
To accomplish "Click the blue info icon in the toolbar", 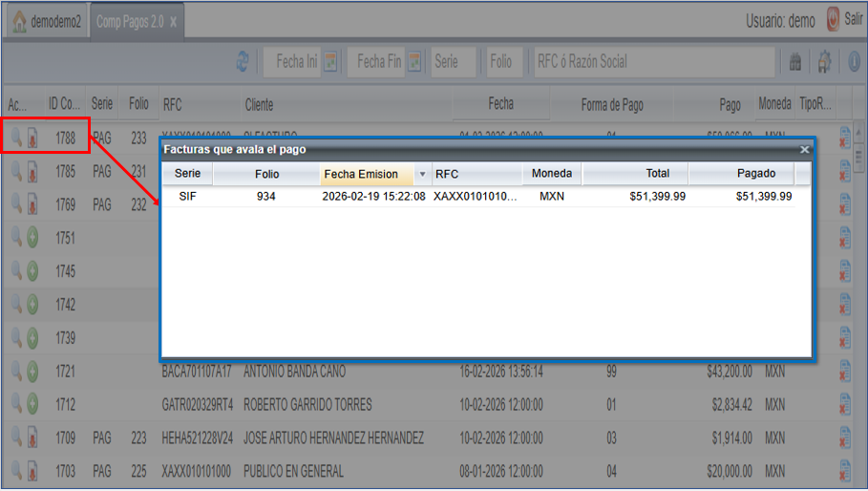I will pos(854,62).
